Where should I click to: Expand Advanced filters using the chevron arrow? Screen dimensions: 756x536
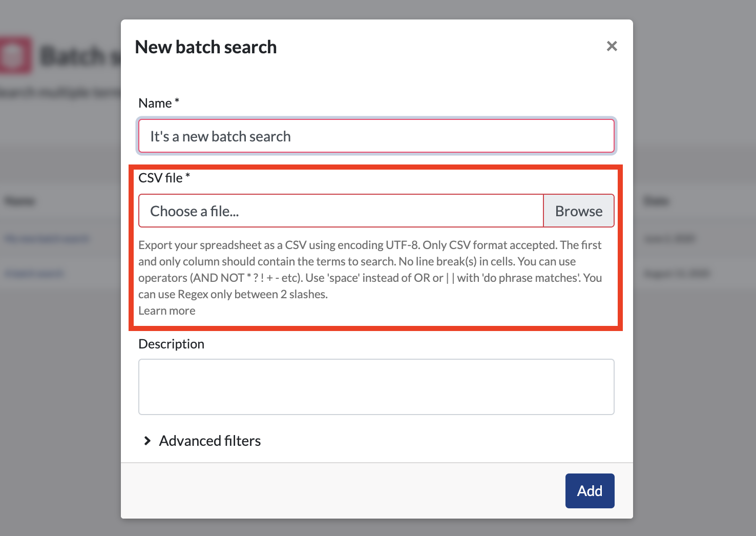point(148,441)
